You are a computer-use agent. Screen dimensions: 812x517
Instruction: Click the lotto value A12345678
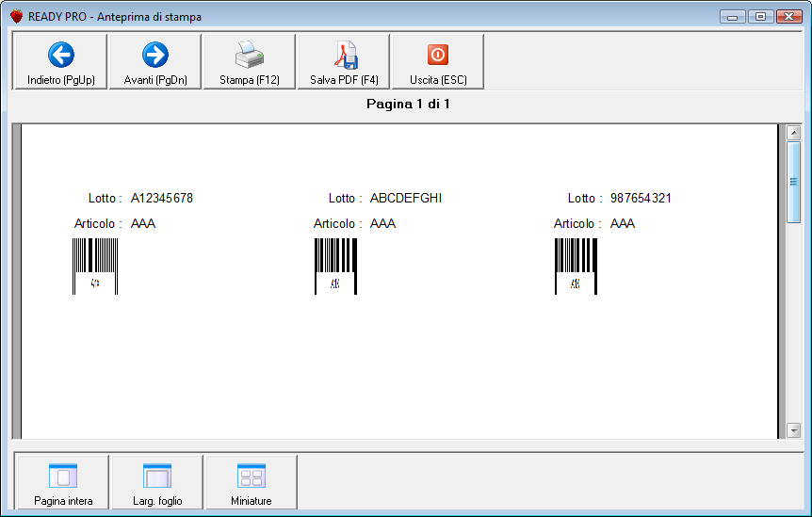coord(162,198)
